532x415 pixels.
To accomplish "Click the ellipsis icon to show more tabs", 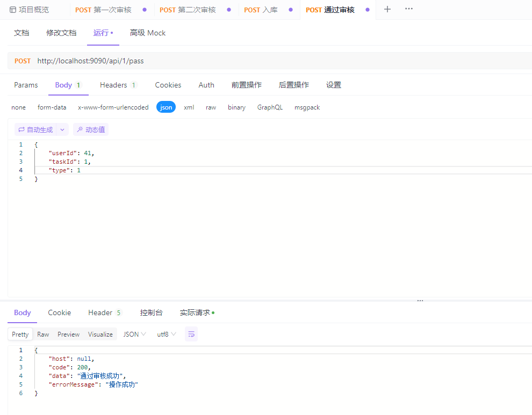I will click(408, 9).
